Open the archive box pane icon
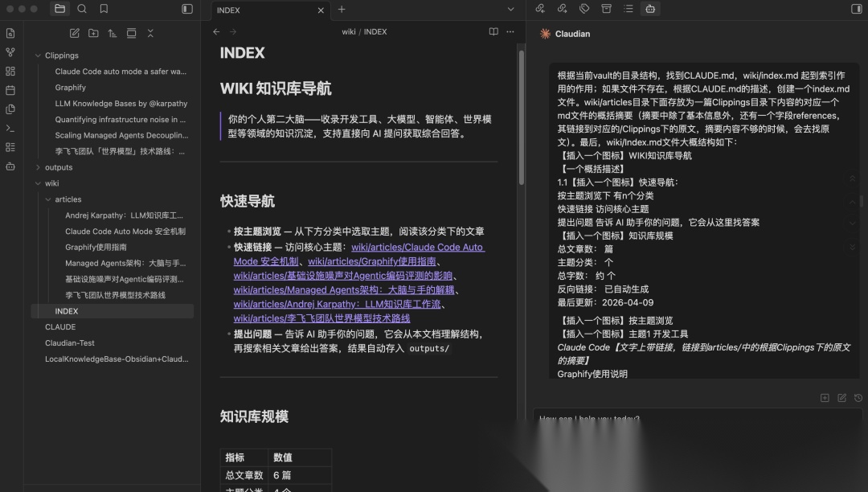This screenshot has width=868, height=492. pyautogui.click(x=606, y=9)
